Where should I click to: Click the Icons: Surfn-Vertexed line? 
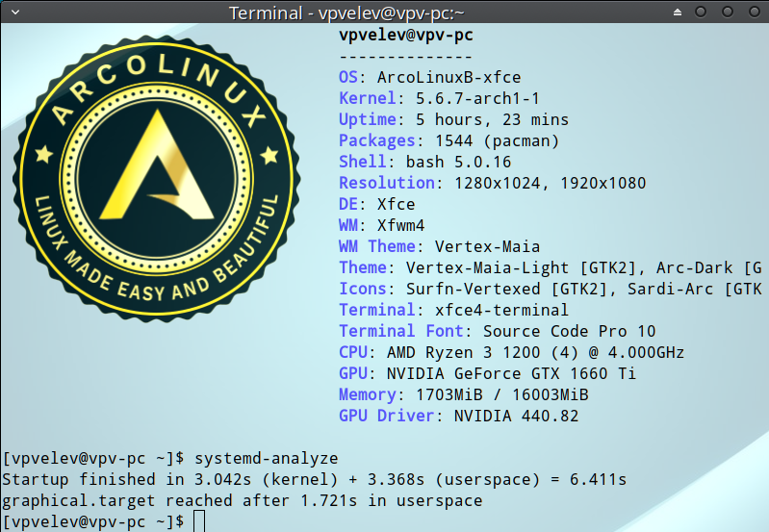(551, 289)
